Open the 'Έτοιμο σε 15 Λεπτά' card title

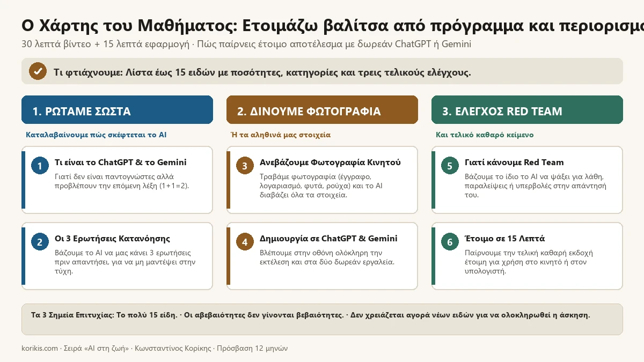coord(505,239)
